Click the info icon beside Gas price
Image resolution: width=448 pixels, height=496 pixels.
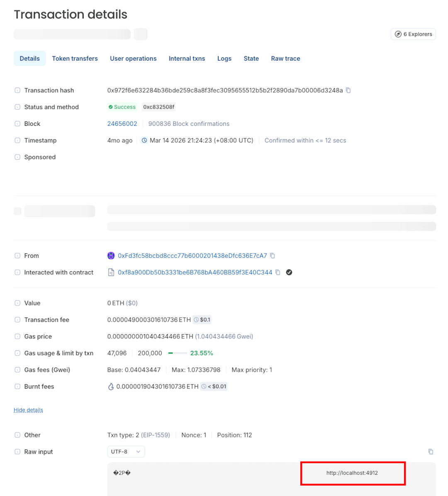pyautogui.click(x=17, y=337)
